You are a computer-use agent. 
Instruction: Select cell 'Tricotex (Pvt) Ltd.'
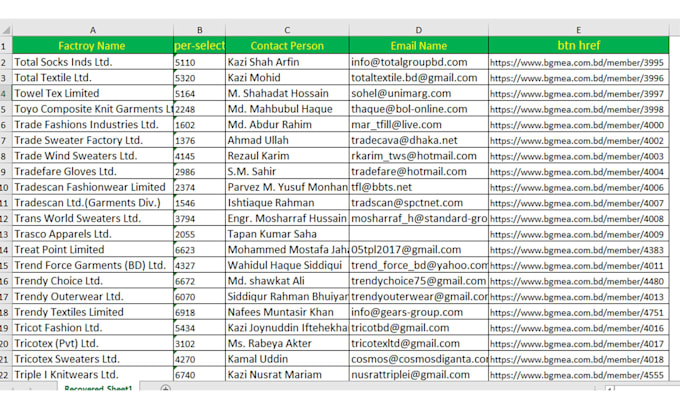pos(92,343)
